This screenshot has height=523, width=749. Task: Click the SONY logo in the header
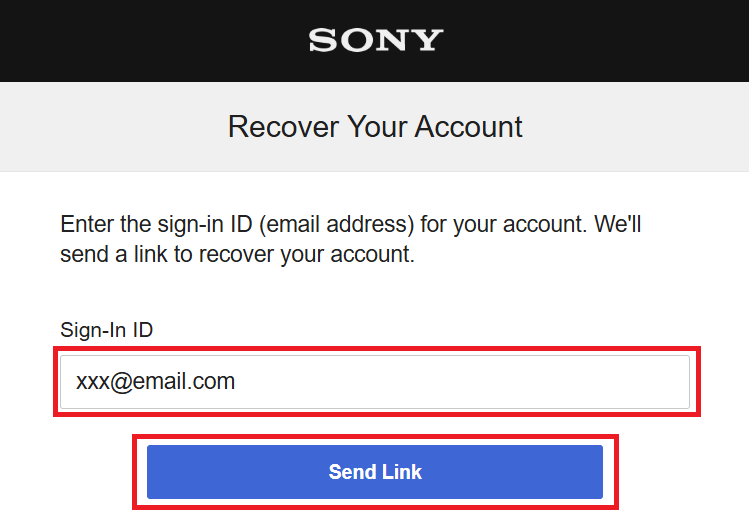(375, 40)
